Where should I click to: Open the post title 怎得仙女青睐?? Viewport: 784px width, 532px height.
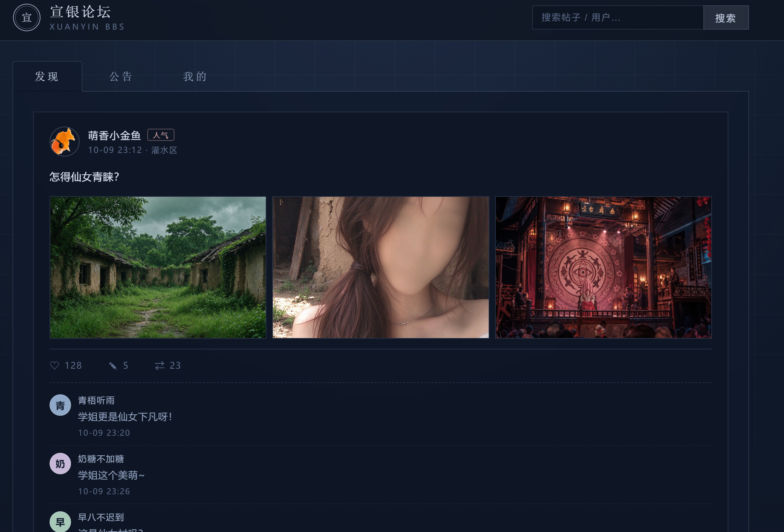click(85, 177)
